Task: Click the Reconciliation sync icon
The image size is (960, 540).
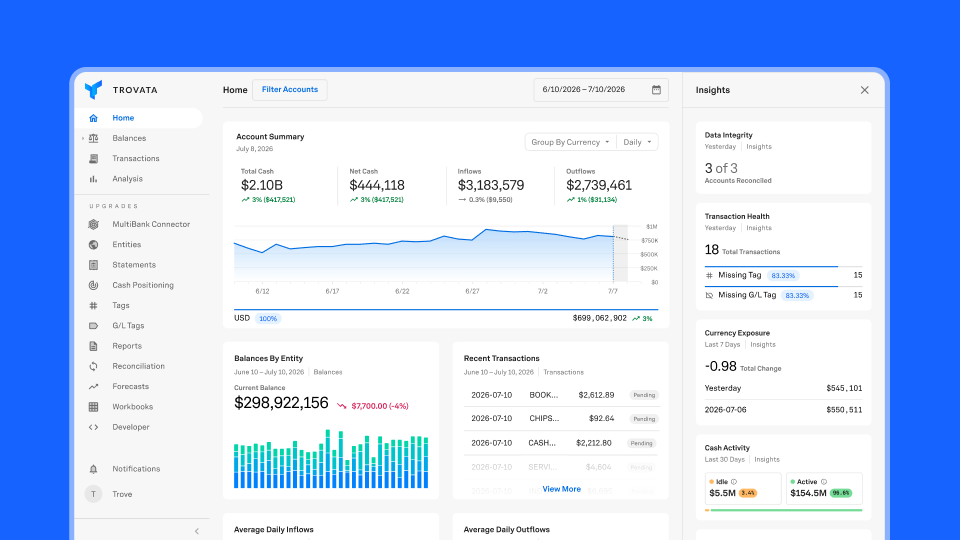Action: tap(93, 366)
